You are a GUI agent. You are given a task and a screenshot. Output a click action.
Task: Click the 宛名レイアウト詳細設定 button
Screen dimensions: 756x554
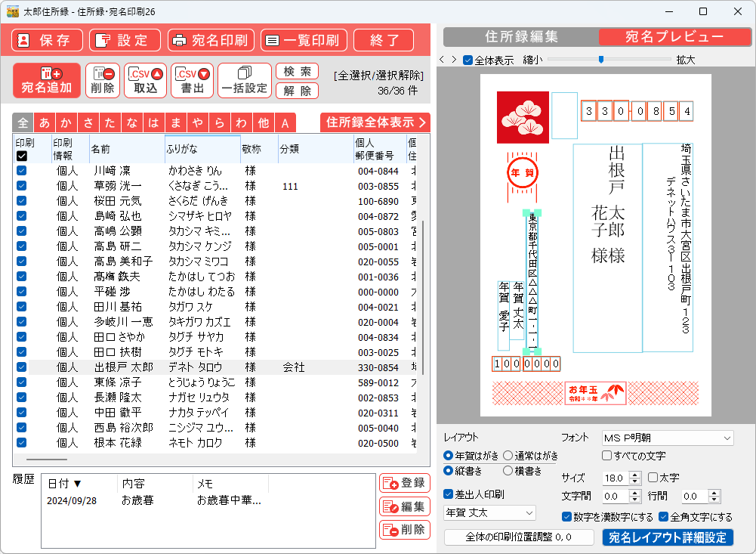[667, 537]
